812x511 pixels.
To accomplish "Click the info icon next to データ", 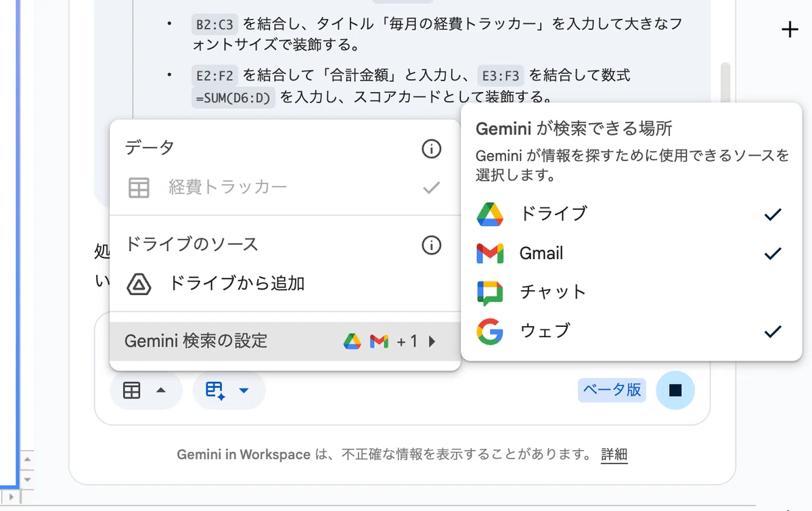I will pyautogui.click(x=431, y=148).
